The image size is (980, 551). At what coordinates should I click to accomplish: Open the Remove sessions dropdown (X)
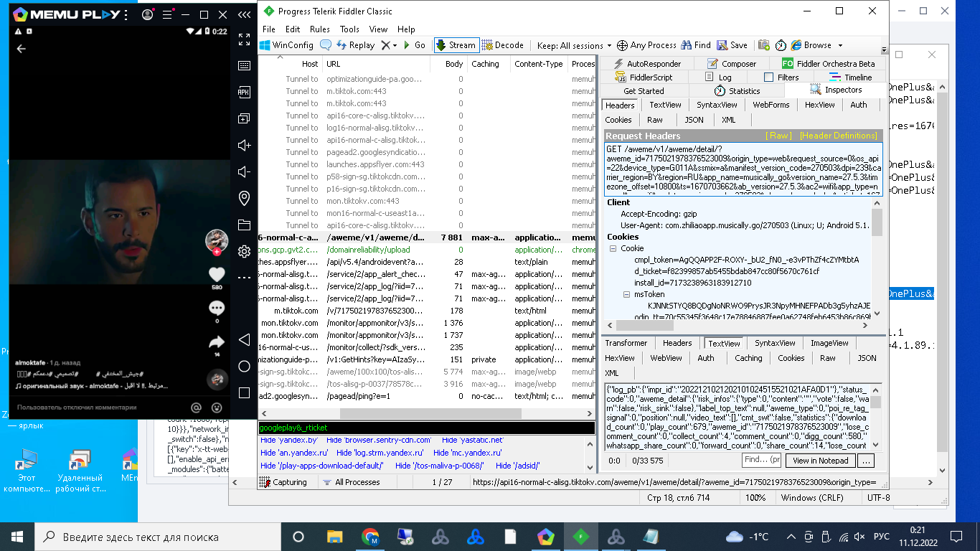click(x=388, y=45)
